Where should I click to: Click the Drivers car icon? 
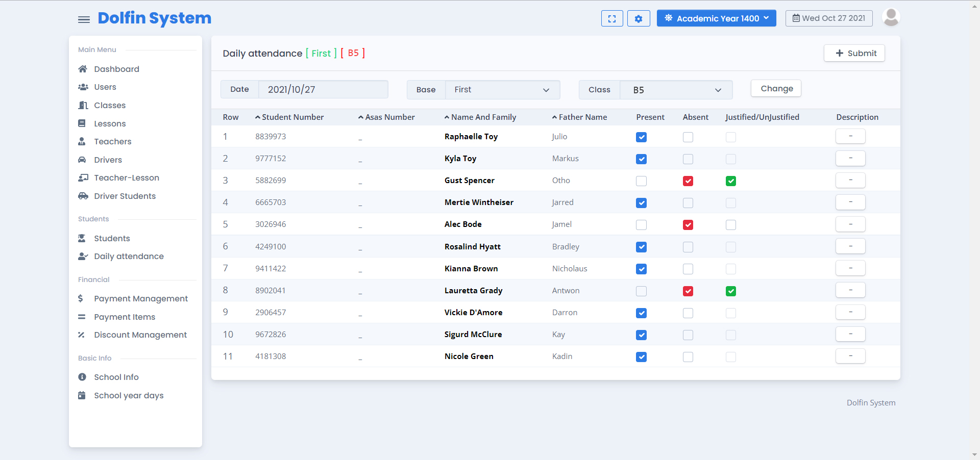[x=82, y=160]
